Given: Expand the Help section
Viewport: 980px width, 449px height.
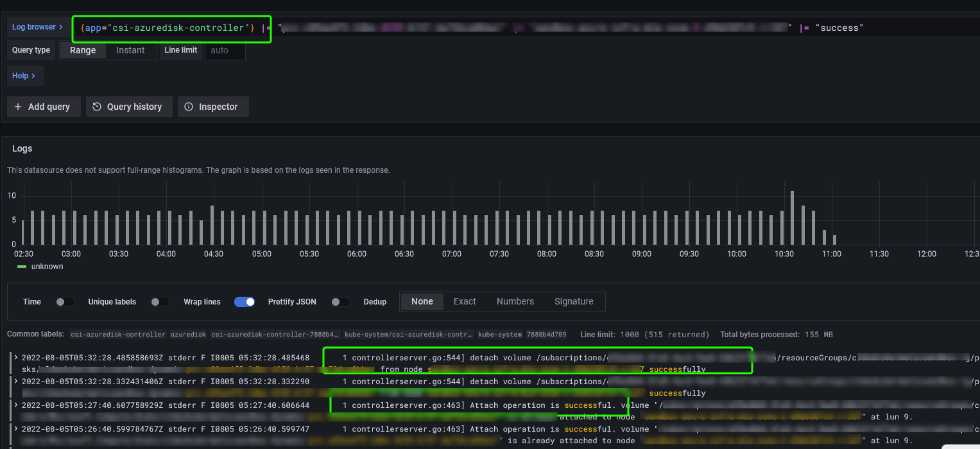Looking at the screenshot, I should point(24,76).
